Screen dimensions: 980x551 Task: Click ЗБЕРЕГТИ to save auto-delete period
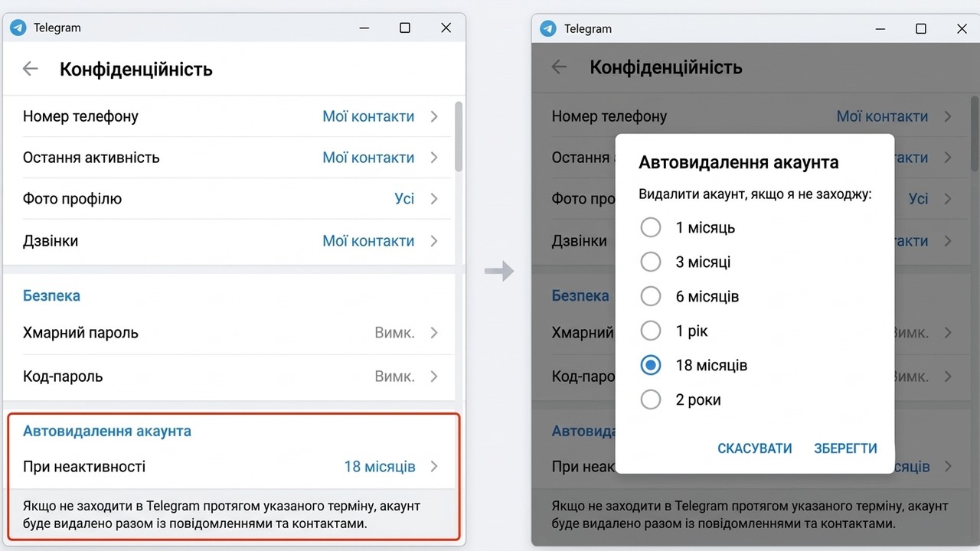(x=845, y=448)
